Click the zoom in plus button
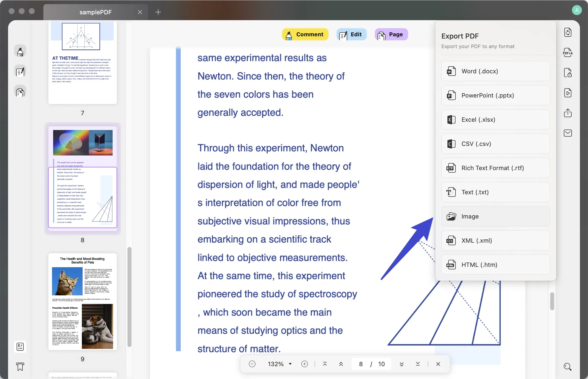Screen dimensions: 588x379 point(304,364)
